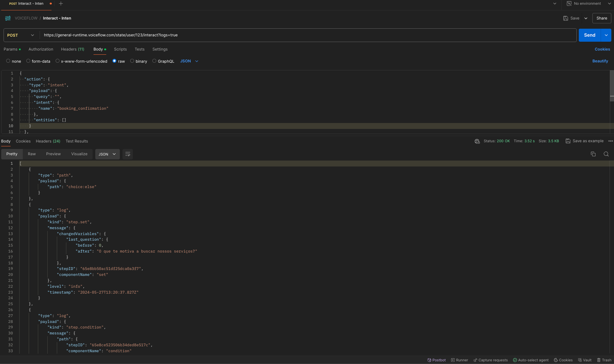Image resolution: width=614 pixels, height=364 pixels.
Task: Select the POST Interact - Inten request tab
Action: [x=27, y=4]
